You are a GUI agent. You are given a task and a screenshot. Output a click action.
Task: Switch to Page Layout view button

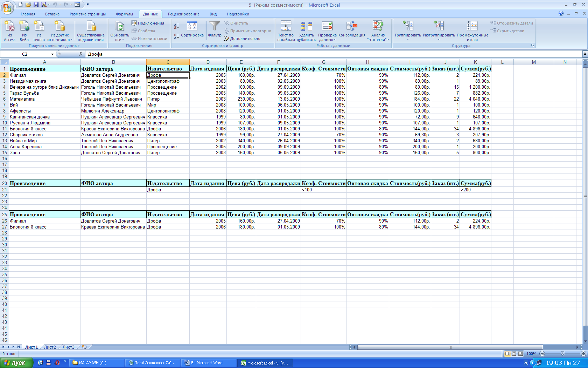click(x=514, y=354)
